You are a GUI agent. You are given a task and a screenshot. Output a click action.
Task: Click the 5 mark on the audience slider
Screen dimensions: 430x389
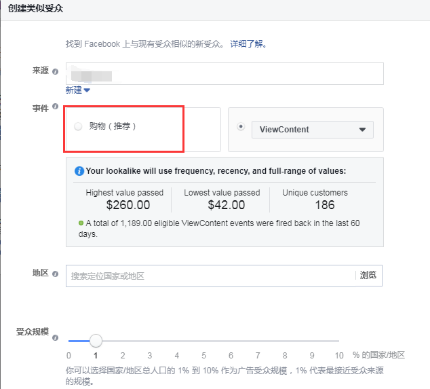pyautogui.click(x=204, y=356)
